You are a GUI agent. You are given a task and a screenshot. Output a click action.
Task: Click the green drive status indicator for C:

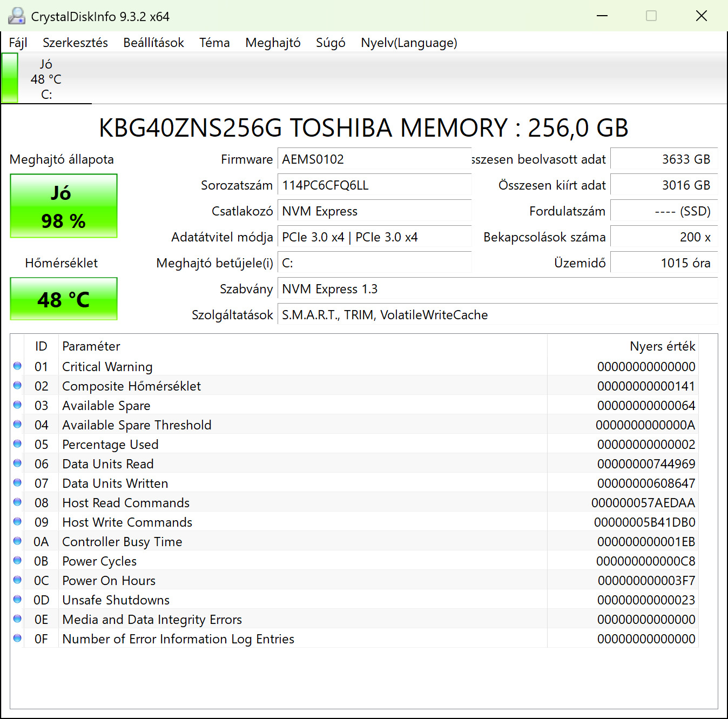click(10, 78)
